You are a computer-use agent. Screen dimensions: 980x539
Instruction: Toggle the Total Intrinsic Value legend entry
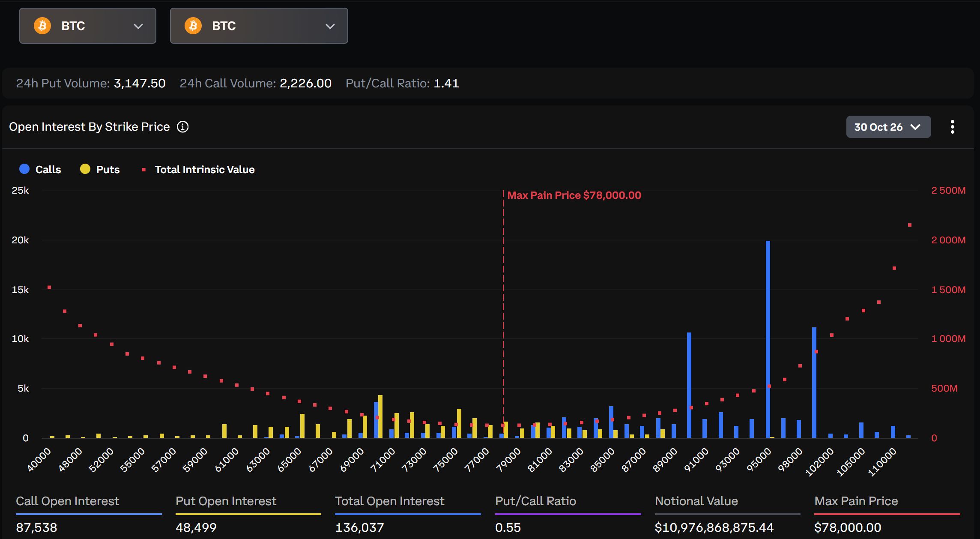coord(198,169)
